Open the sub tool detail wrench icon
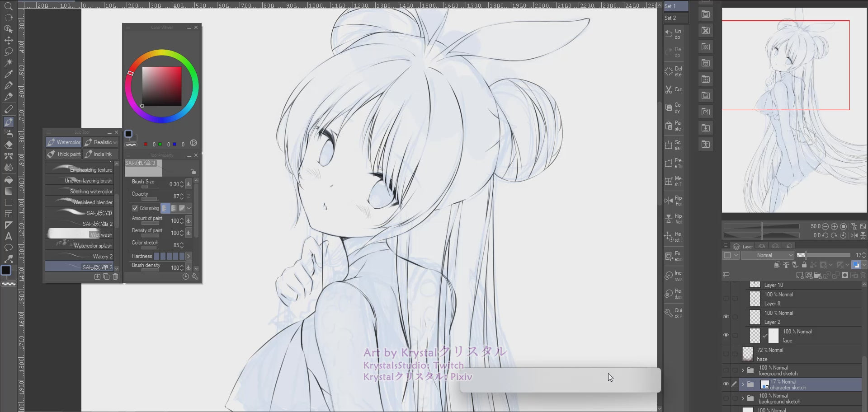Image resolution: width=868 pixels, height=412 pixels. [195, 276]
